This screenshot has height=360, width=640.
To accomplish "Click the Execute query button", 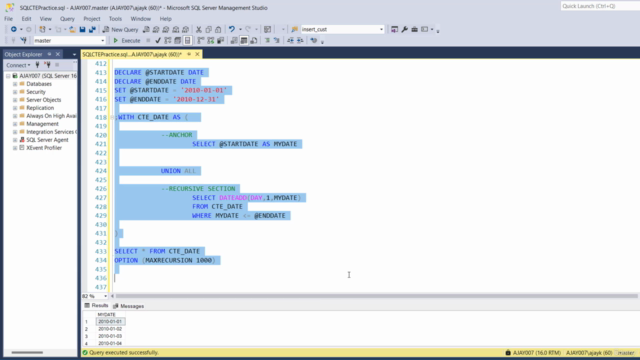I will 127,40.
